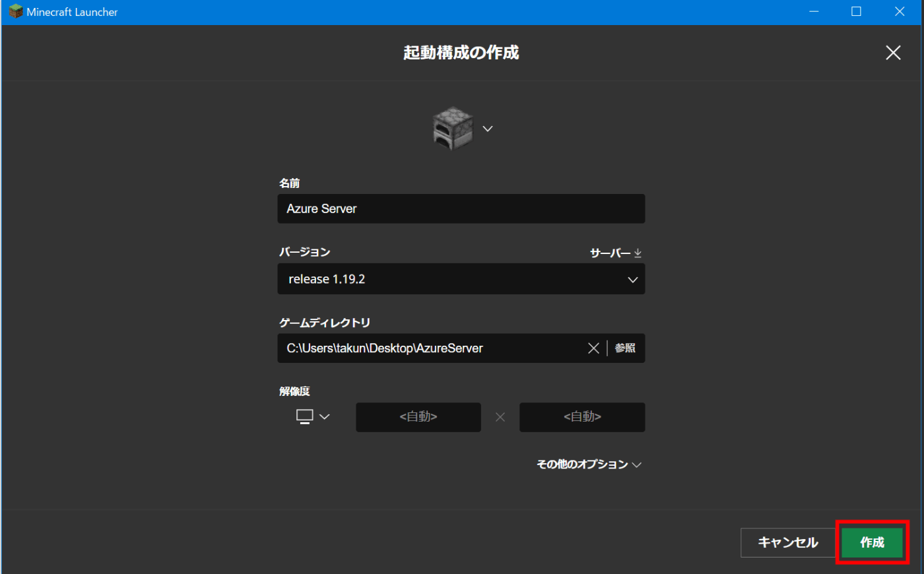Image resolution: width=924 pixels, height=574 pixels.
Task: Close the 起動構成の作成 dialog with X
Action: click(x=893, y=53)
